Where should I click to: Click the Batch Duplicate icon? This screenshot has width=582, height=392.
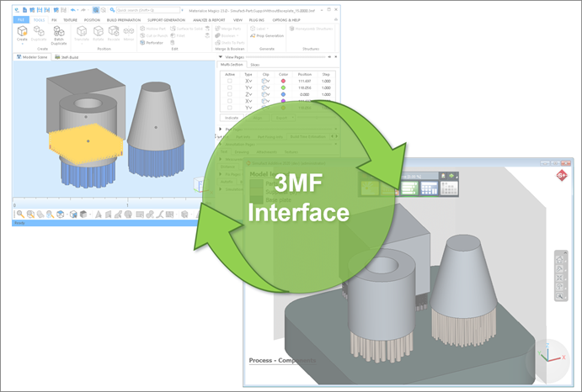pyautogui.click(x=59, y=32)
